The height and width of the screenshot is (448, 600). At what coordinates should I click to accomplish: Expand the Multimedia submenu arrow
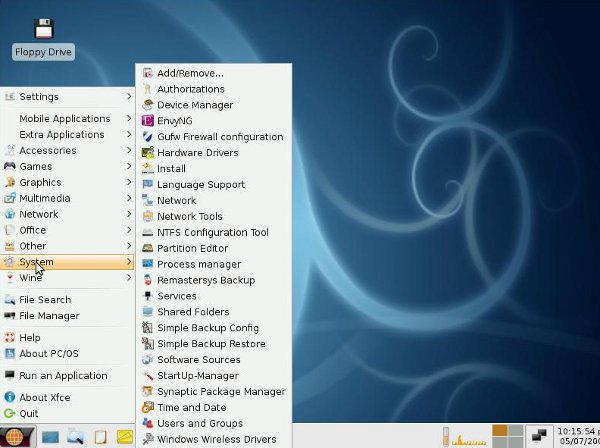[x=129, y=198]
